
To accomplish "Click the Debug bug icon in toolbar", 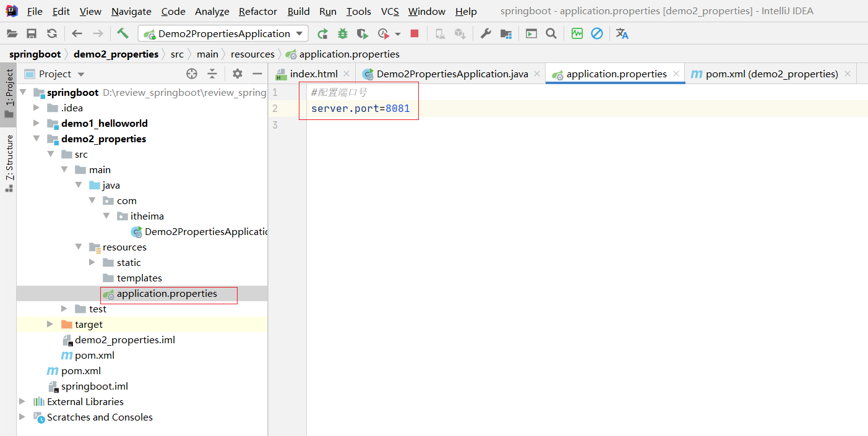I will tap(342, 33).
